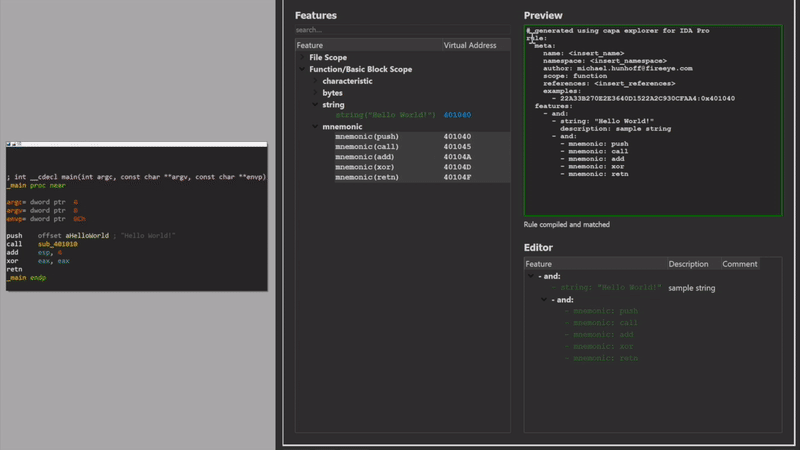Select mnemonic: retn row in Editor
800x450 pixels.
(601, 358)
